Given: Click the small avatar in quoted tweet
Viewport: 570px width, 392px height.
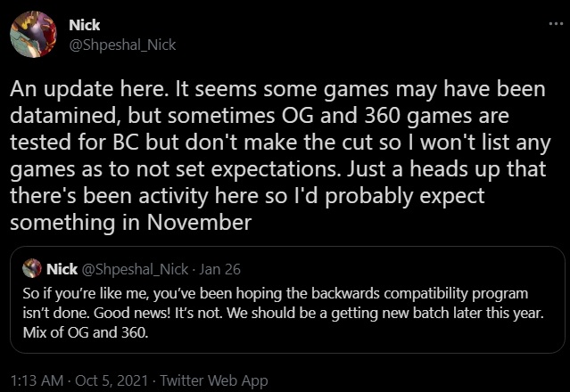Looking at the screenshot, I should tap(33, 269).
